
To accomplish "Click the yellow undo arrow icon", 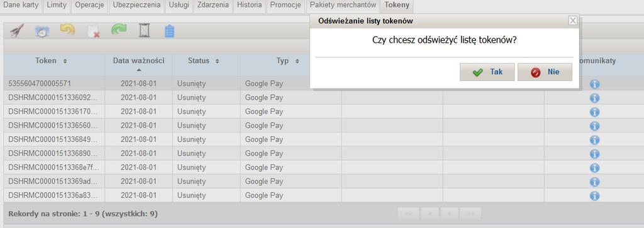I will (x=67, y=30).
